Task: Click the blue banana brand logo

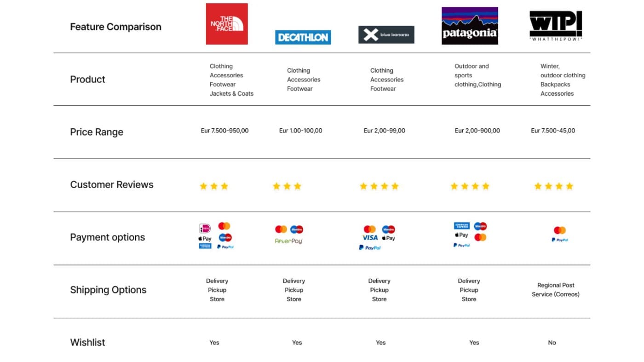Action: pos(386,34)
